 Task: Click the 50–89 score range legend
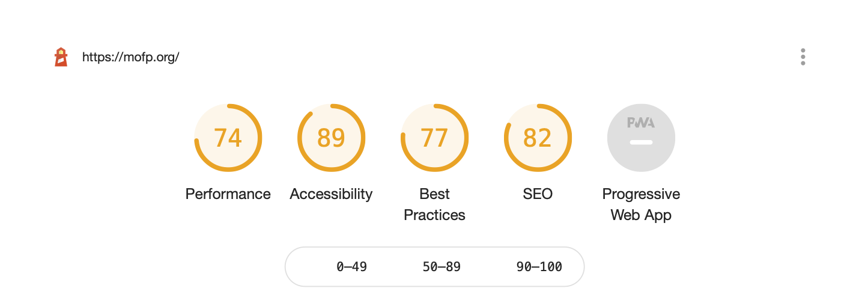(x=442, y=267)
